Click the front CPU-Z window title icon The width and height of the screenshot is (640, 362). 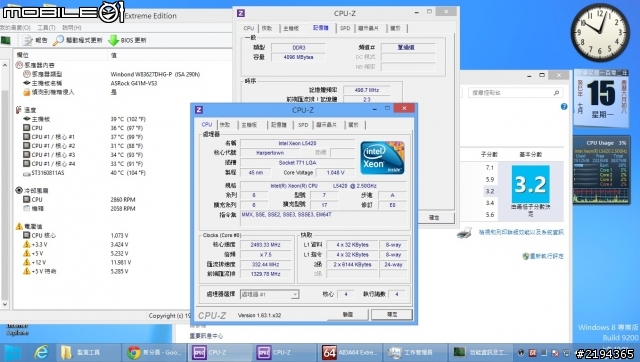coord(199,109)
